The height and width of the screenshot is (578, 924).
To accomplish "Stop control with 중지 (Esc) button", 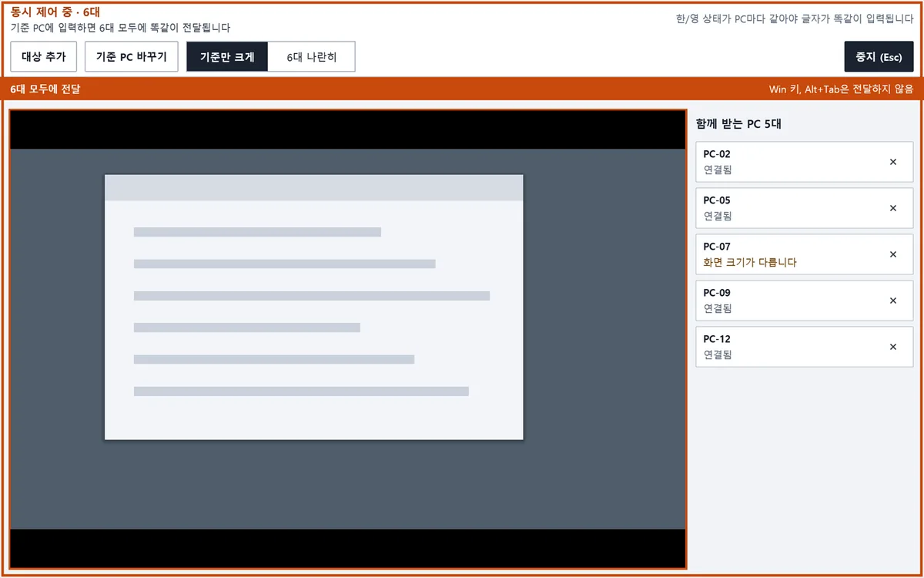I will (x=879, y=57).
